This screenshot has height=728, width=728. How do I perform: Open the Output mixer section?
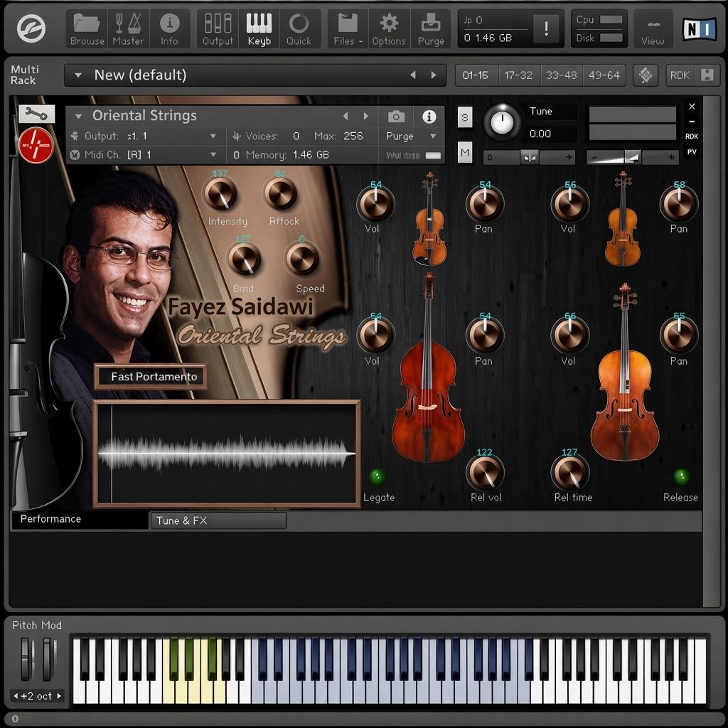[x=218, y=28]
